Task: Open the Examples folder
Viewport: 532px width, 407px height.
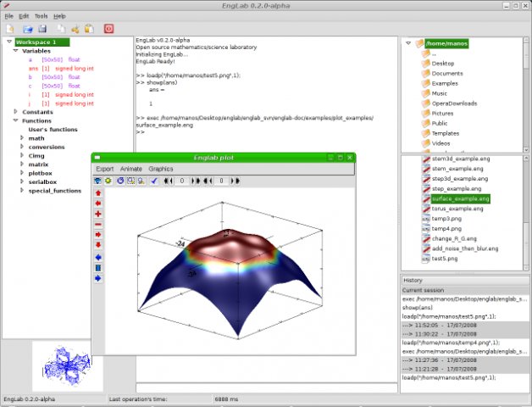Action: pyautogui.click(x=445, y=83)
